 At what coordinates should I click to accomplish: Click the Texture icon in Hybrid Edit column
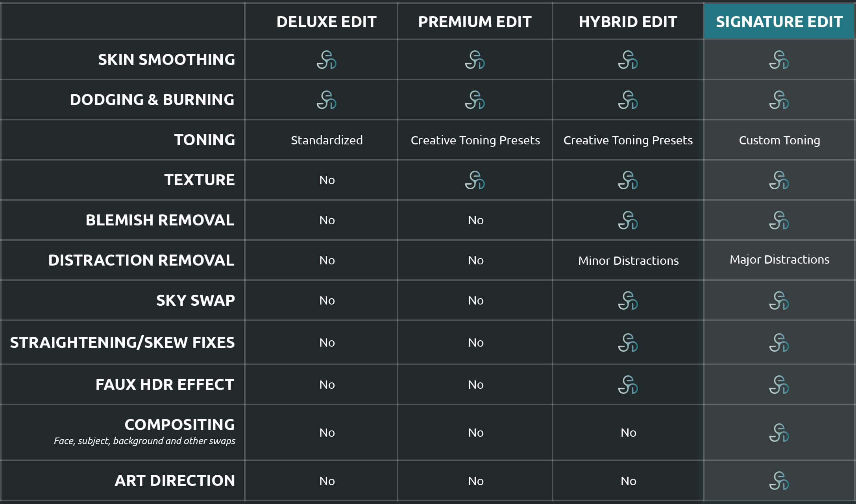[628, 180]
